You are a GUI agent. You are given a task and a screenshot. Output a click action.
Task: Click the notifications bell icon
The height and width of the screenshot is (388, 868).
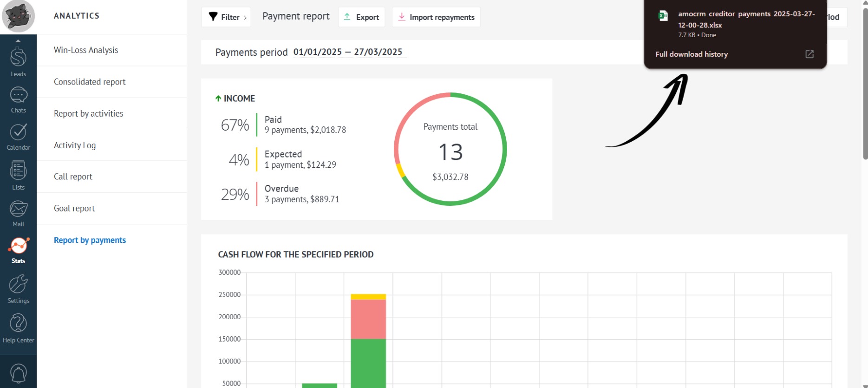(18, 373)
